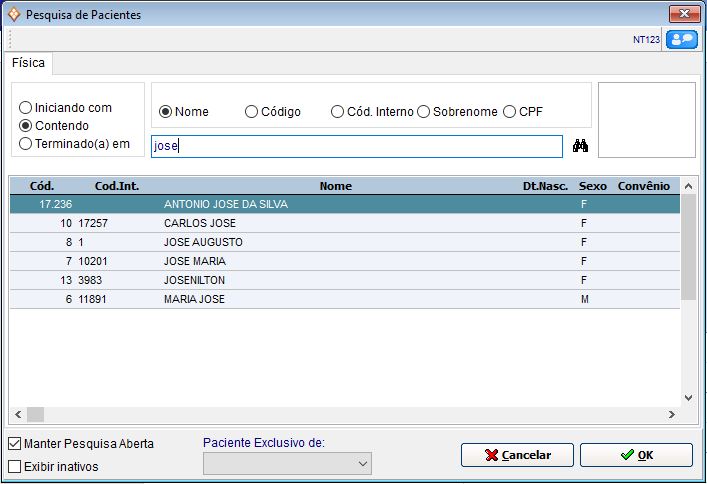Viewport: 707px width, 484px height.
Task: Click the results list scroll down arrow
Action: tap(689, 397)
